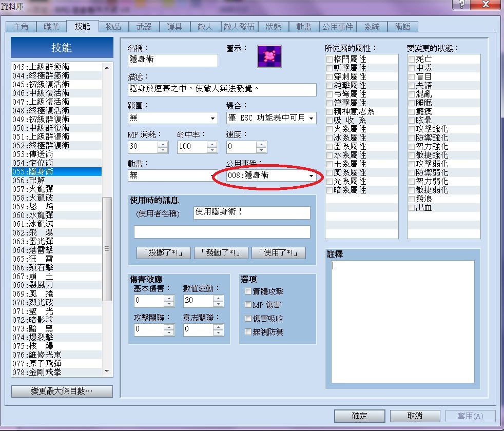Increase the 數值波動 value by one
The width and height of the screenshot is (504, 431).
coord(218,298)
